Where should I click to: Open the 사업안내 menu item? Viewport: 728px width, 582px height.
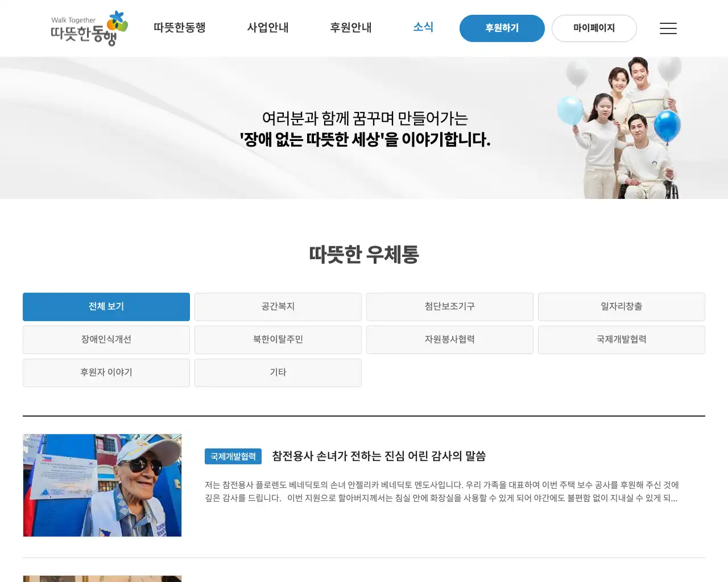pyautogui.click(x=268, y=27)
